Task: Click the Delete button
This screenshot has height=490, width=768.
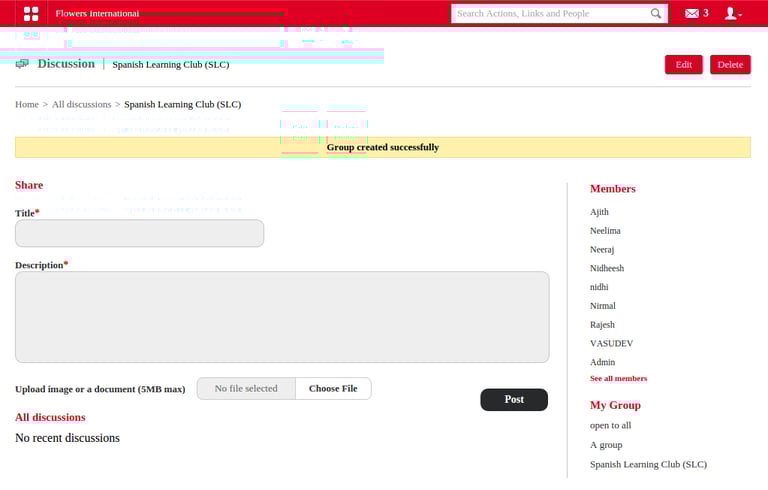Action: (730, 65)
